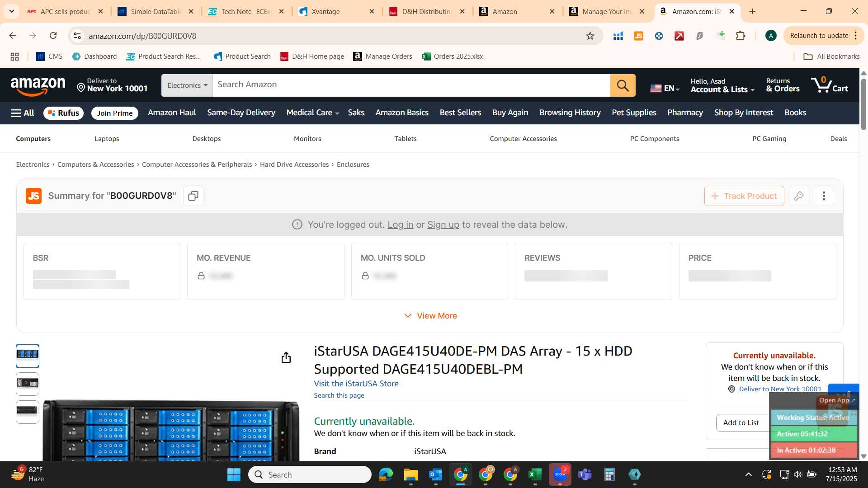Open the tab search dropdown arrow
The image size is (868, 488).
tap(11, 11)
